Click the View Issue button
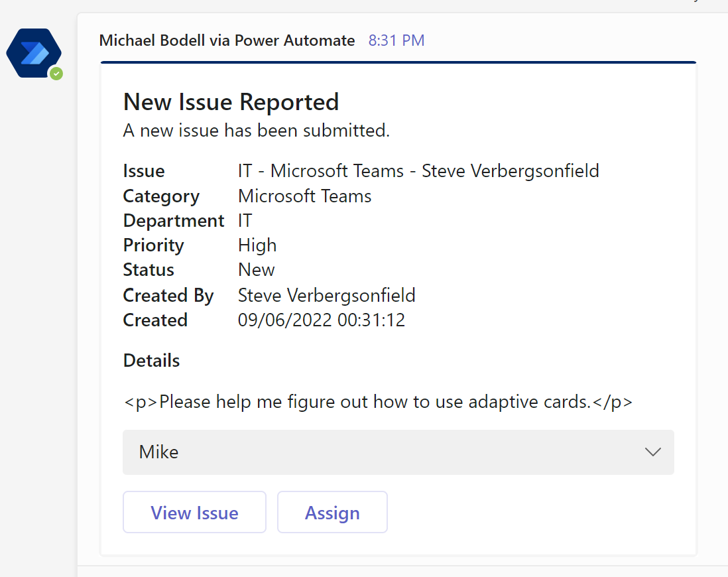Screen dimensions: 728x577 (194, 513)
